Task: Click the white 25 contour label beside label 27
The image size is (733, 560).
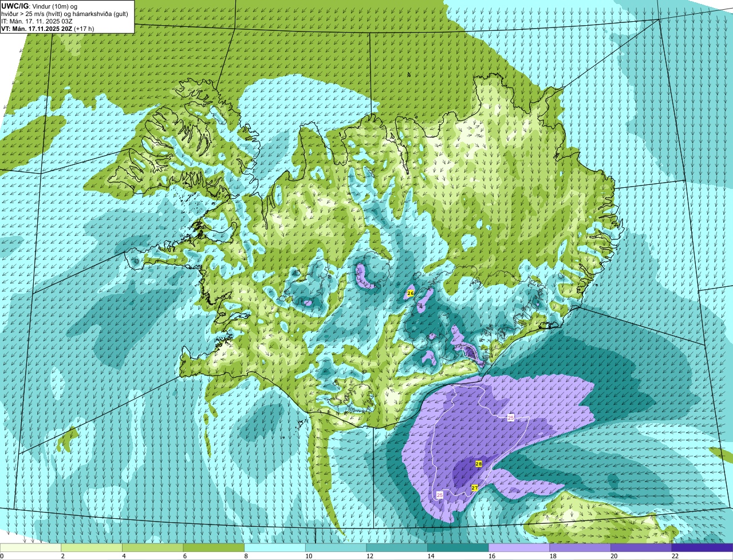Action: [440, 494]
